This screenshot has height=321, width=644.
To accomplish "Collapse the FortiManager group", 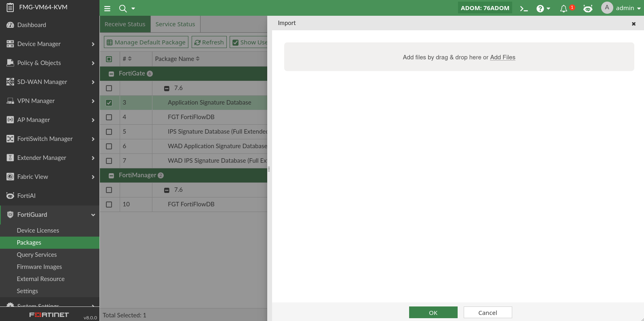I will click(111, 176).
